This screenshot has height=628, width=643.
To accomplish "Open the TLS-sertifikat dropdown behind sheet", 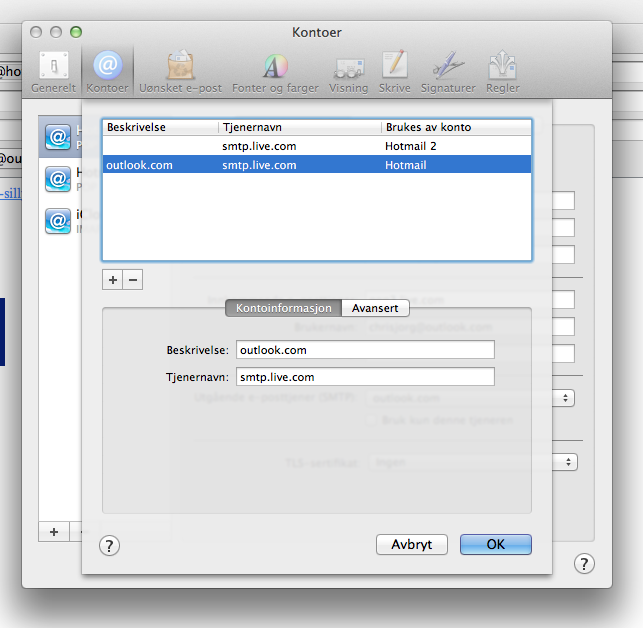I will (567, 462).
